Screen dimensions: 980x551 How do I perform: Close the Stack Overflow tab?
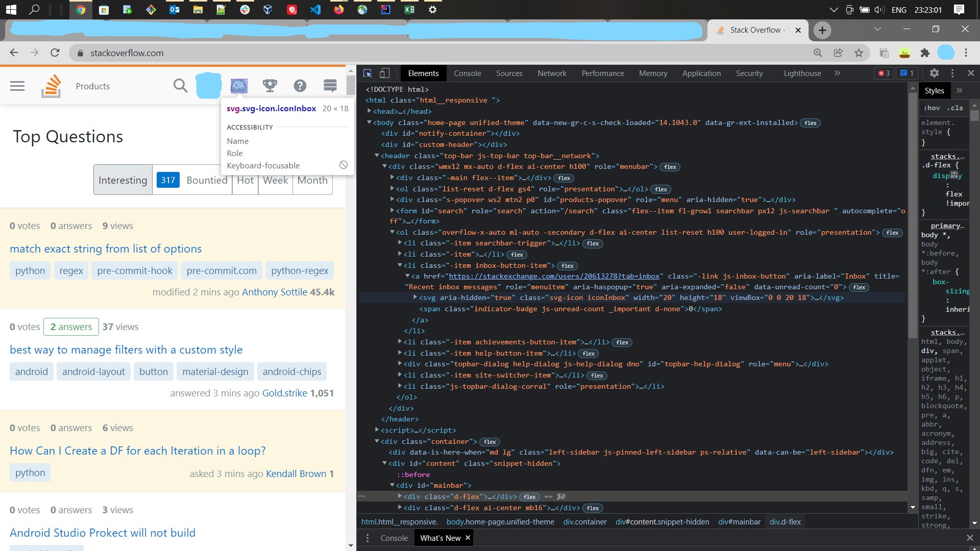tap(798, 30)
